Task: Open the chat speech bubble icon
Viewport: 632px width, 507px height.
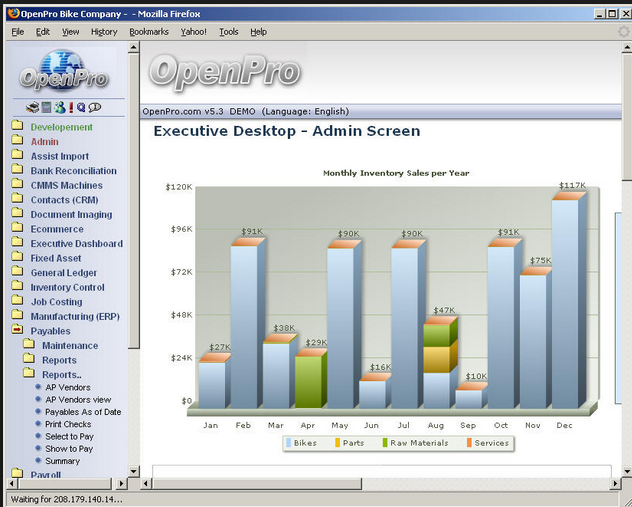Action: [x=95, y=107]
